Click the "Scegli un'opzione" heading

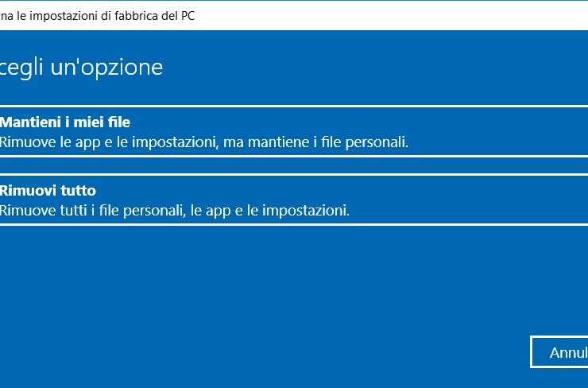[x=81, y=67]
